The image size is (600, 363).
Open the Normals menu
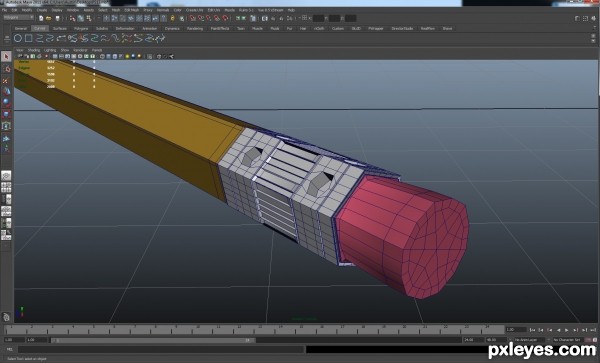click(163, 10)
